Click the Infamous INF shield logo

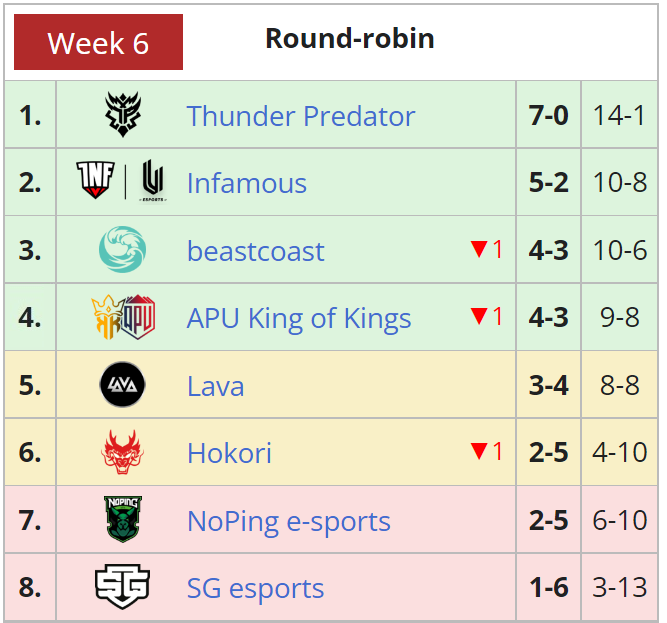pos(95,179)
